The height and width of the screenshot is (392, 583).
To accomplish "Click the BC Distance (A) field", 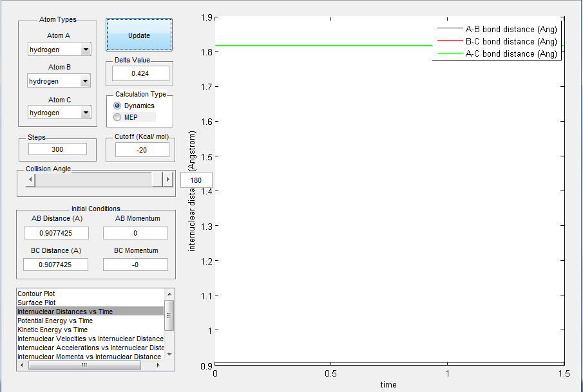I will 55,265.
